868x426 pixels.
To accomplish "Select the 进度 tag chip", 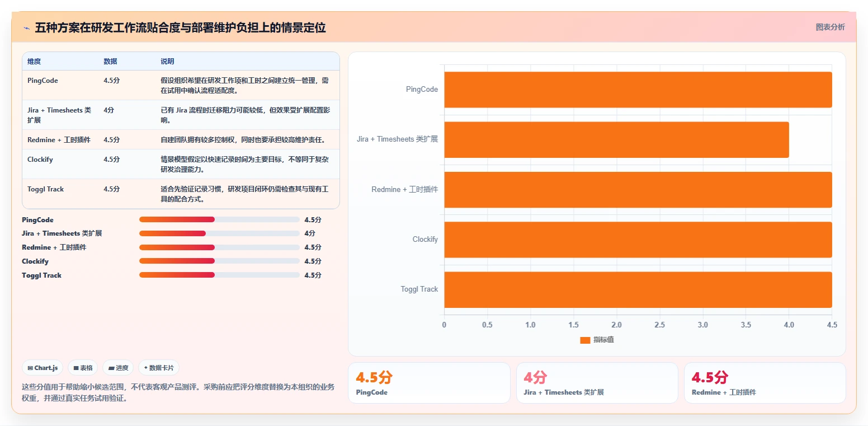I will [x=118, y=368].
